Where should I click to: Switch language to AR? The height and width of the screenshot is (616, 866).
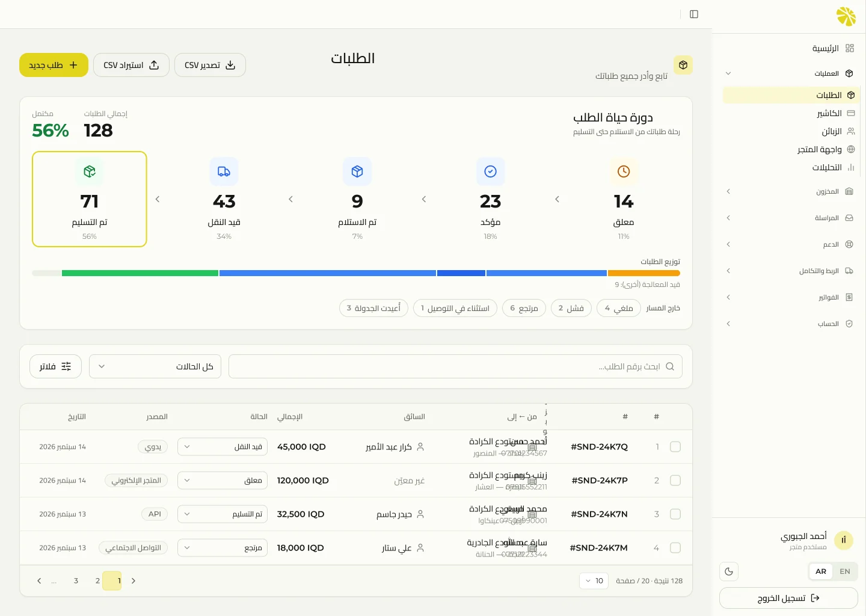pyautogui.click(x=821, y=571)
